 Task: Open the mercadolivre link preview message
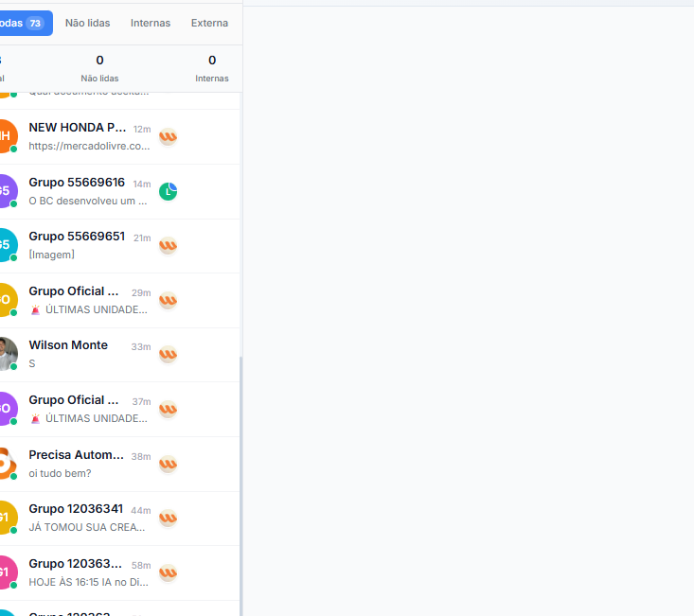pyautogui.click(x=89, y=146)
